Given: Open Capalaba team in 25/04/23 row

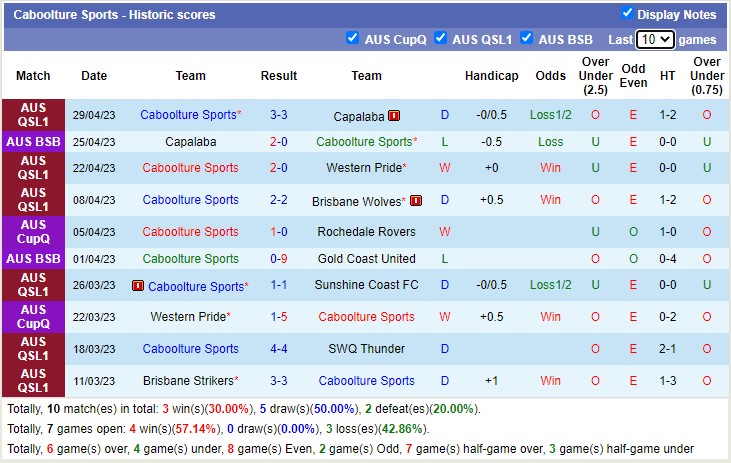Looking at the screenshot, I should 191,142.
